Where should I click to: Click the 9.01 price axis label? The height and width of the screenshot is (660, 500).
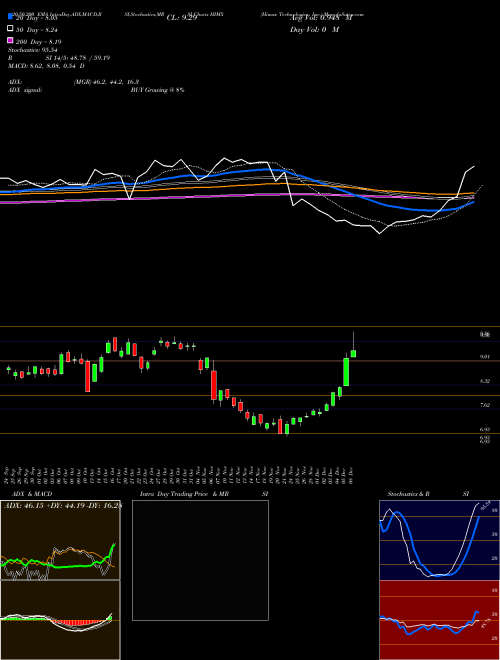tap(485, 357)
